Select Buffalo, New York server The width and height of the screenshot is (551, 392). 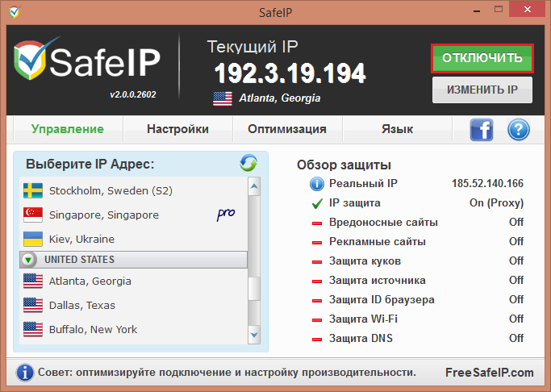[x=134, y=329]
